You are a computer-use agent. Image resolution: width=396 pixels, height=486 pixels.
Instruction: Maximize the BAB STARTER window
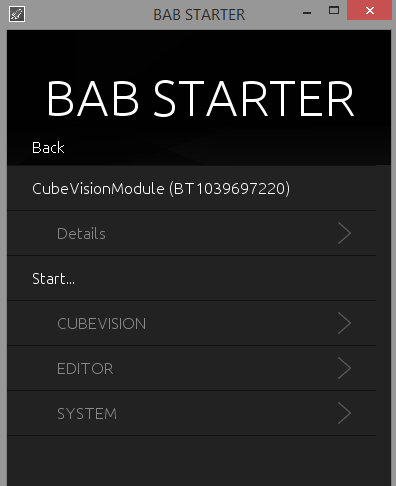[334, 10]
